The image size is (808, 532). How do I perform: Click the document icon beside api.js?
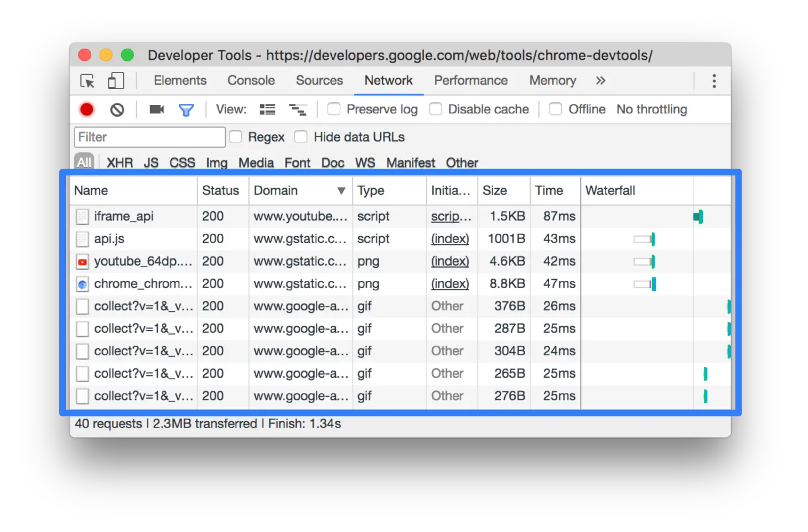[82, 239]
